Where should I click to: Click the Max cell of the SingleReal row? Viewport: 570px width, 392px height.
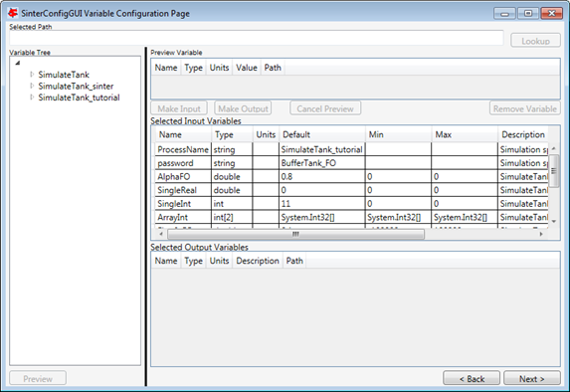(x=465, y=190)
